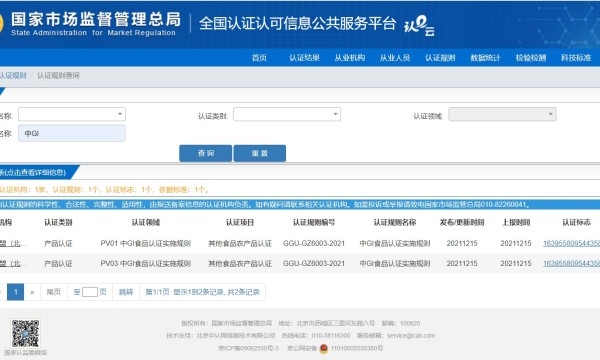The height and width of the screenshot is (360, 600).
Task: Click the 发布/更新时间 column header
Action: click(x=462, y=222)
